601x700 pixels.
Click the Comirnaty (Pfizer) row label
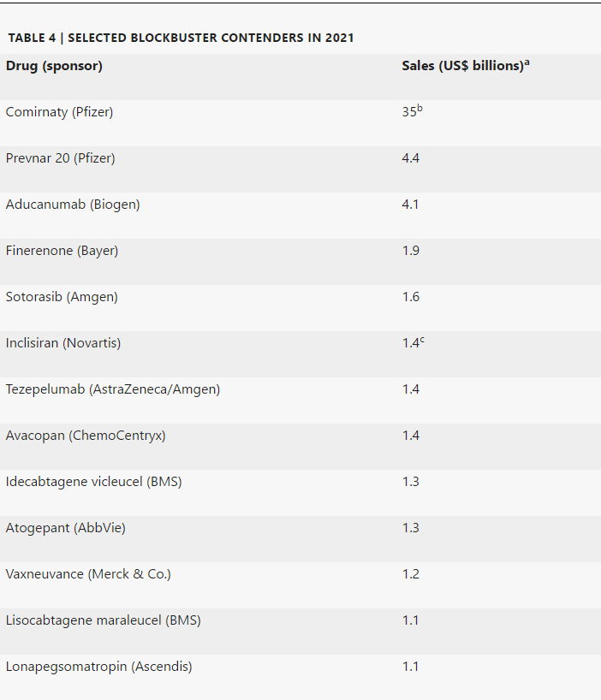coord(59,112)
